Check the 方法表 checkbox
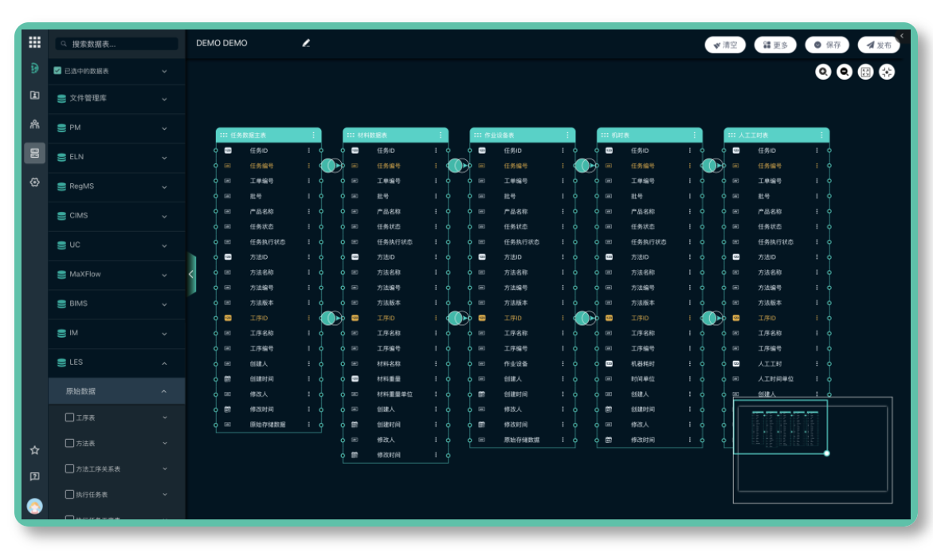This screenshot has height=560, width=933. click(69, 443)
